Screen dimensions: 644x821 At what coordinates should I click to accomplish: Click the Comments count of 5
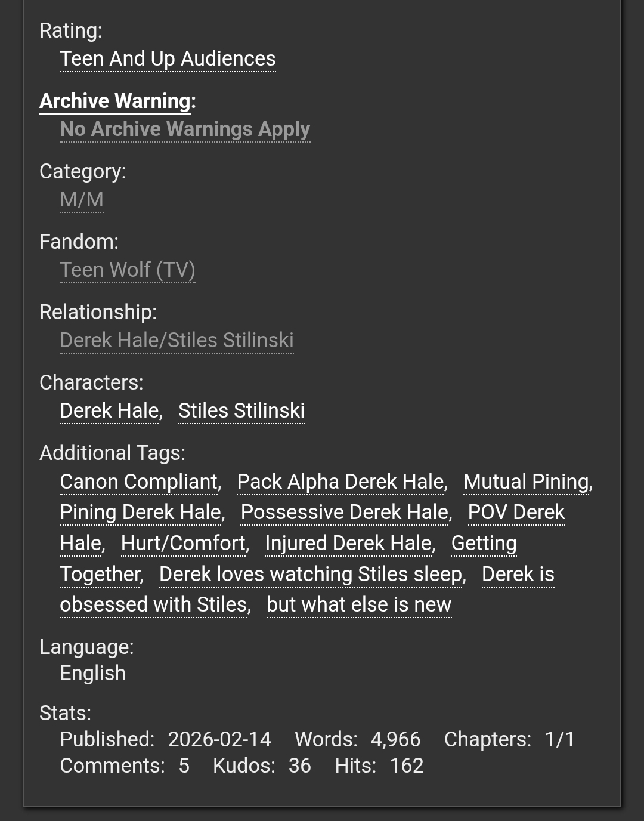click(x=184, y=766)
